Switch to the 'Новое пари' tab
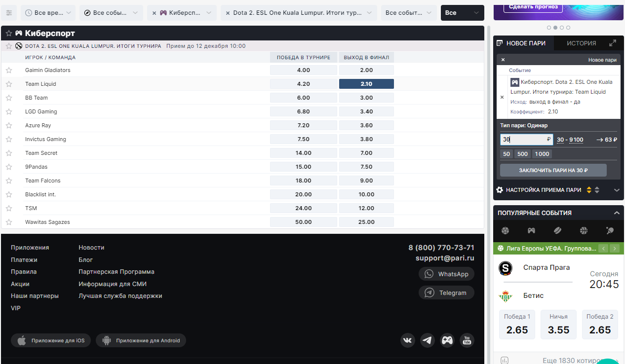This screenshot has width=625, height=364. (523, 43)
